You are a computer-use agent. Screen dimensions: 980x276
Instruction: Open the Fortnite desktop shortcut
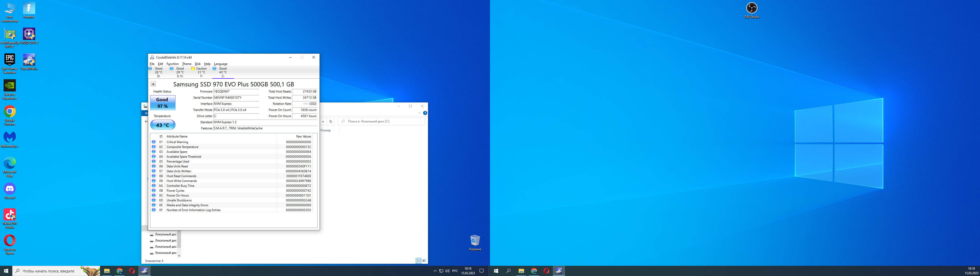coord(29,10)
